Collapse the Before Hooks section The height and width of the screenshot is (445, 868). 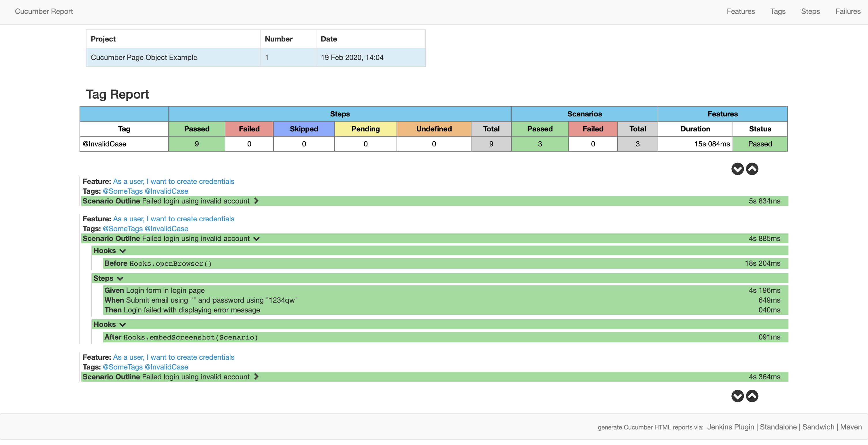coord(123,251)
